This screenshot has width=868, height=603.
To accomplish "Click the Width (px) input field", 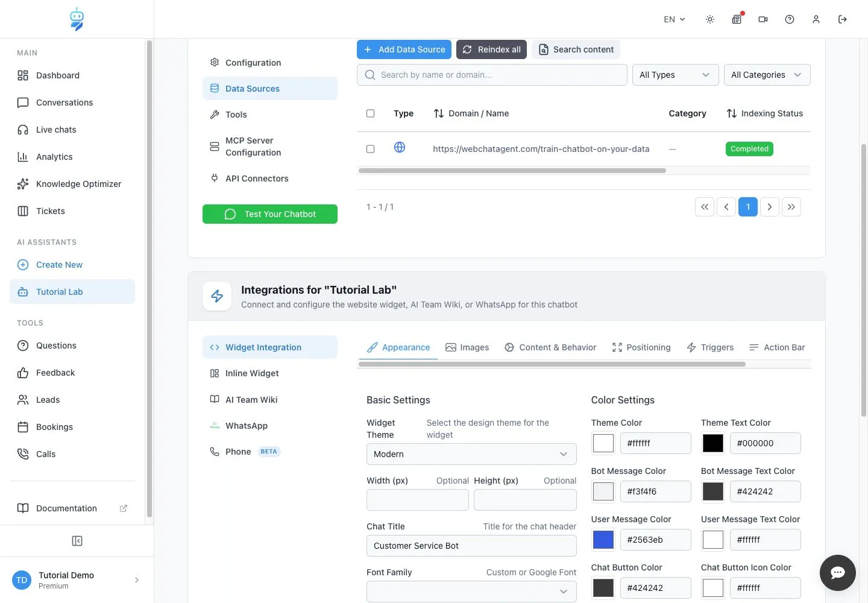I will pyautogui.click(x=418, y=500).
